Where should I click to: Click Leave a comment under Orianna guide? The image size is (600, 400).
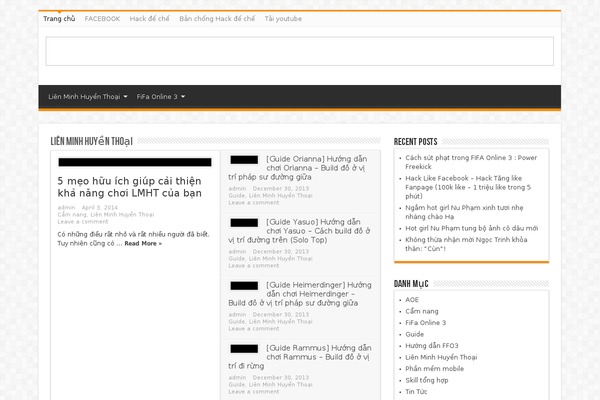pos(254,203)
